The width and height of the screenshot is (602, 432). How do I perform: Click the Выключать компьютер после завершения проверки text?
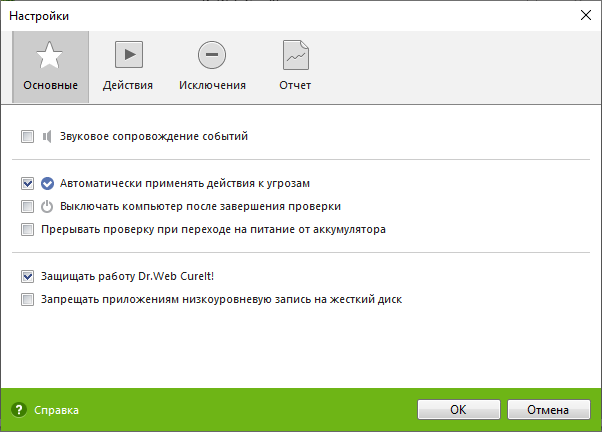click(x=200, y=207)
